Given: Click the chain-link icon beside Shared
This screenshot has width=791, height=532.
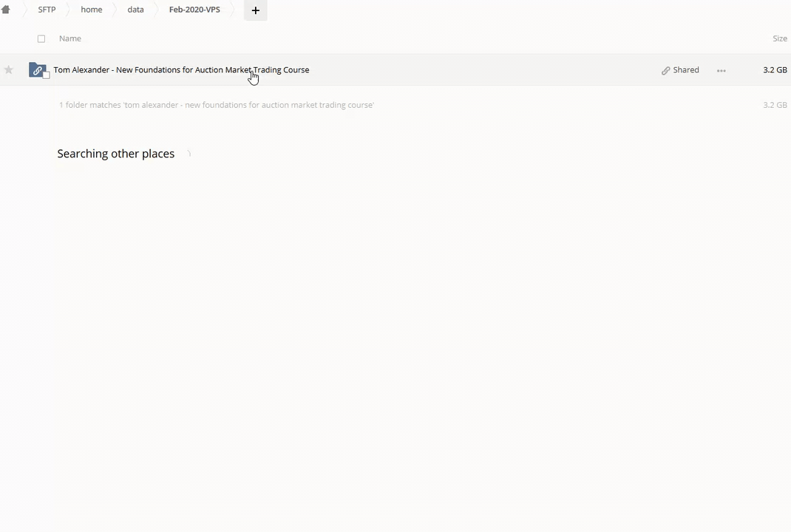Looking at the screenshot, I should pos(665,70).
